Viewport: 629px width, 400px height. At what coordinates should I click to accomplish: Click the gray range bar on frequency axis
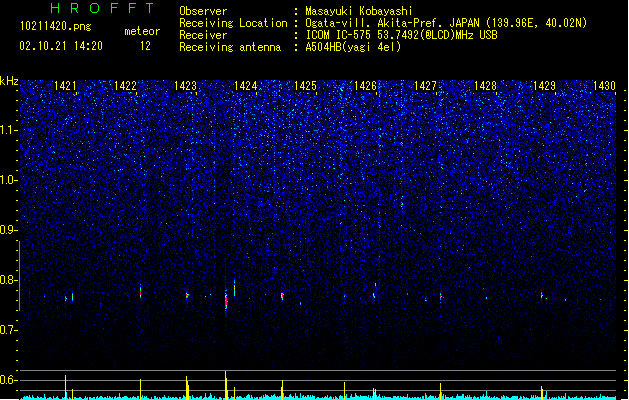pos(19,276)
